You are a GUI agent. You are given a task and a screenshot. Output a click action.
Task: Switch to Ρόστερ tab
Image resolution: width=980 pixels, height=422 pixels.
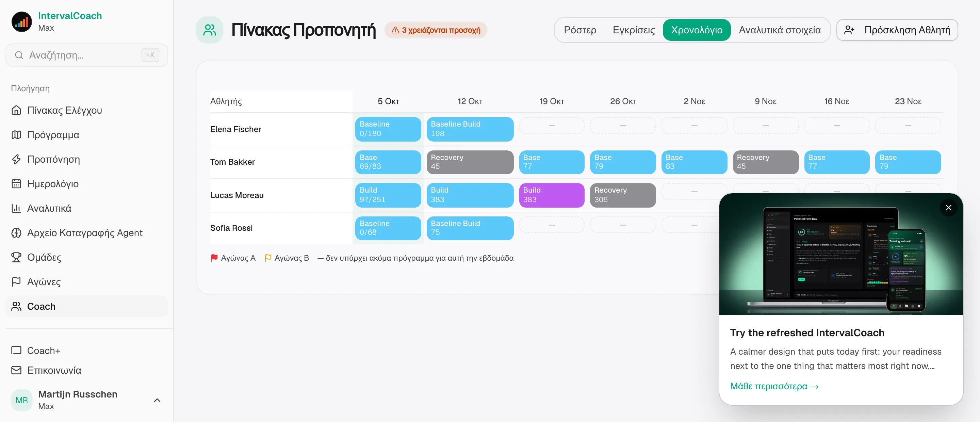[x=580, y=30]
